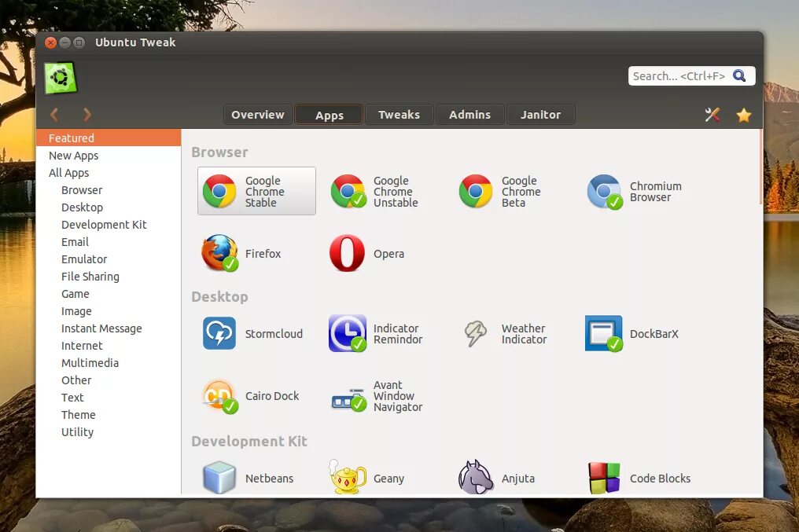Open the Emulator category
Screen dimensions: 799x532
pos(109,259)
